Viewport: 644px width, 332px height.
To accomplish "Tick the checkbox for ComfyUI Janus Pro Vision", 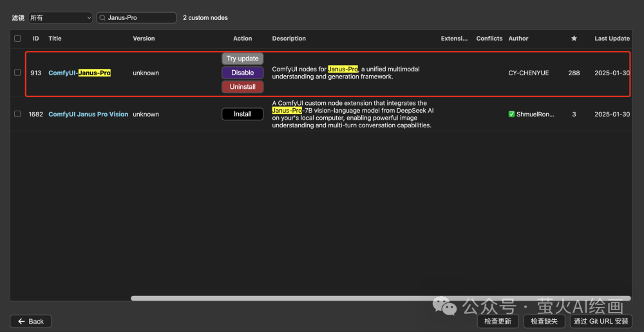I will [17, 114].
